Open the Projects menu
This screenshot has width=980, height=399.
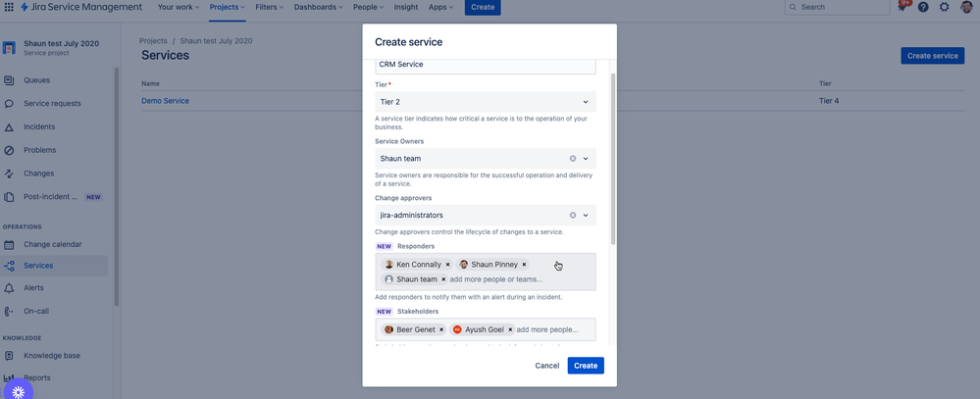(227, 7)
